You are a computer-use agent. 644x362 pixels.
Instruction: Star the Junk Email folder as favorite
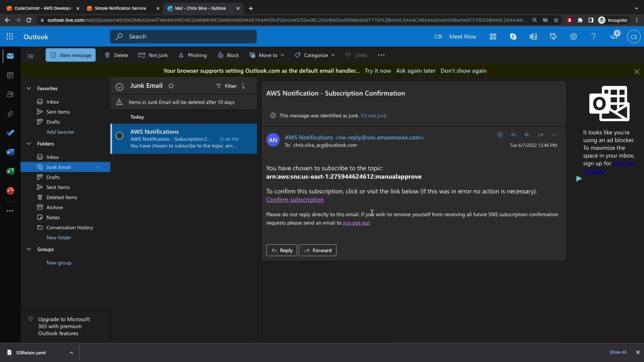(x=171, y=86)
